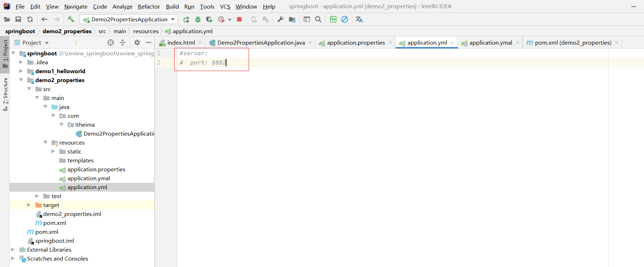Open Search Everywhere magnifier icon

pos(318,19)
